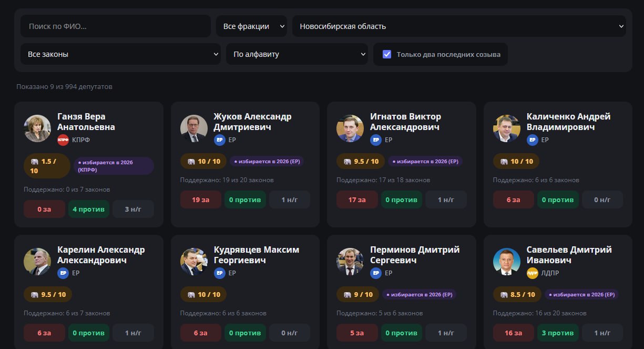Image resolution: width=644 pixels, height=349 pixels.
Task: Click the 'Поиск по ФИО' search field
Action: pos(116,26)
